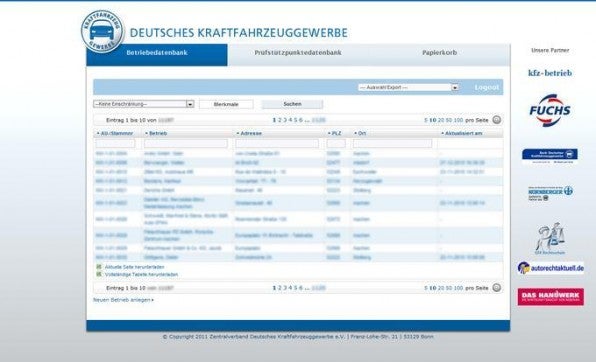596x362 pixels.
Task: Show 20 entries per page, bottom bar
Action: tap(441, 288)
